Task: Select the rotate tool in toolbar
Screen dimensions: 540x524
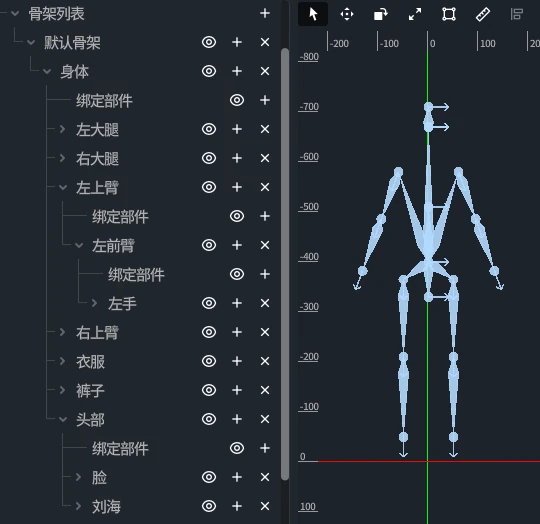Action: coord(381,14)
